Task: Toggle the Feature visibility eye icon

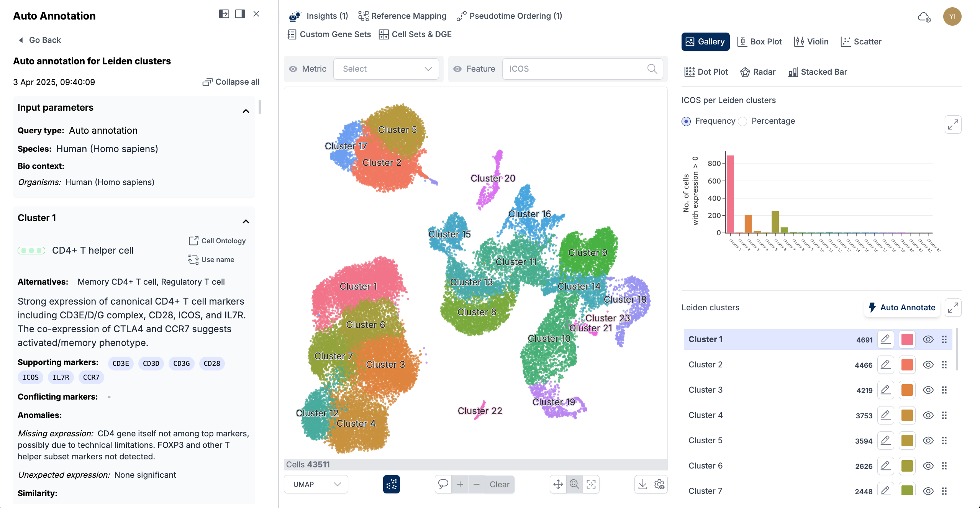Action: coord(458,69)
